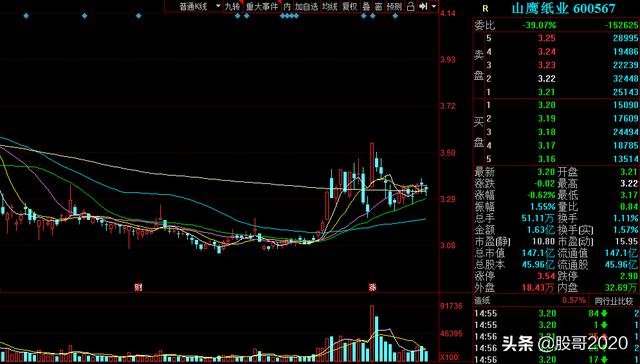Click the 财 financial marker on chart
This screenshot has height=364, width=640.
coord(138,287)
